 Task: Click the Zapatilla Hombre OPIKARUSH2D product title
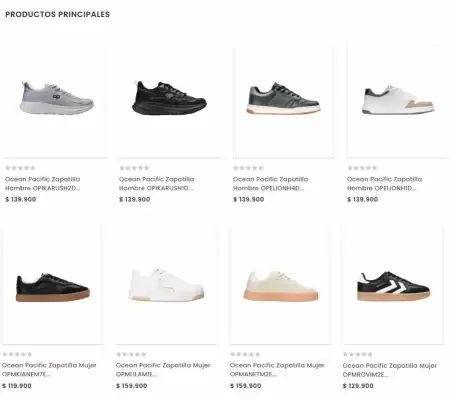(x=43, y=184)
